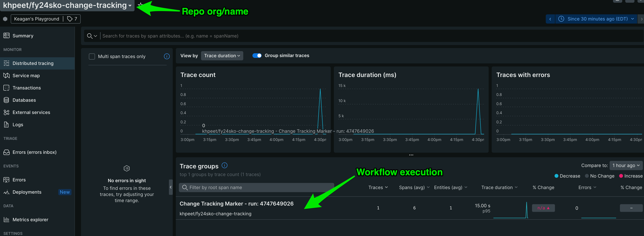Open External services page
The width and height of the screenshot is (644, 236).
31,112
